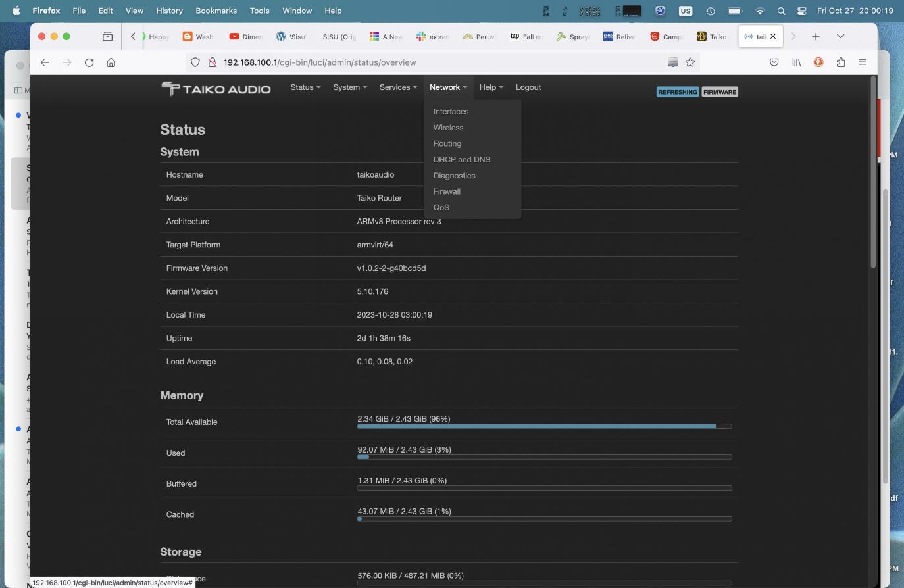Select Wireless from the Network menu
Image resolution: width=904 pixels, height=588 pixels.
click(448, 128)
